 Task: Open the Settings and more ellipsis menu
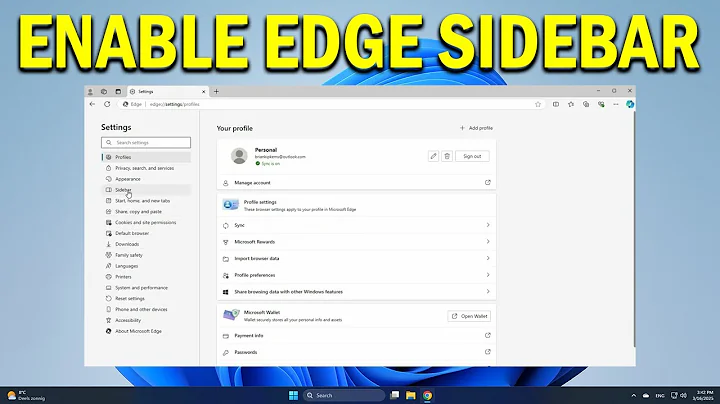[616, 104]
